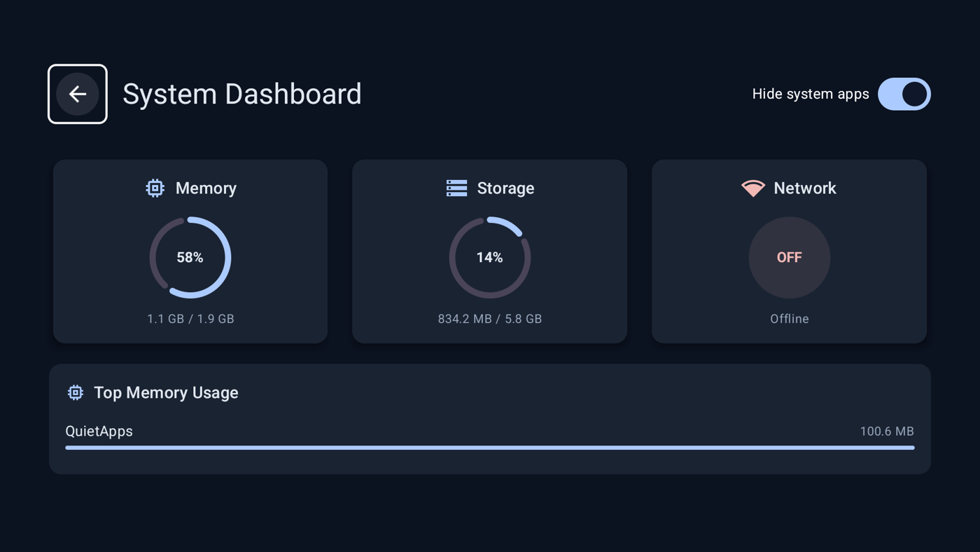Click the 14% storage usage ring
This screenshot has height=552, width=980.
pyautogui.click(x=490, y=257)
